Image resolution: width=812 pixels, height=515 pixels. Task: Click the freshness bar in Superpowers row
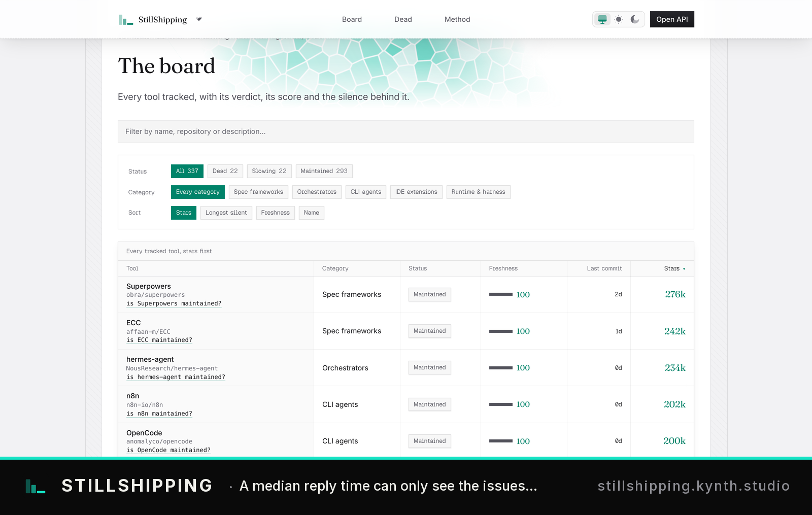pyautogui.click(x=501, y=294)
